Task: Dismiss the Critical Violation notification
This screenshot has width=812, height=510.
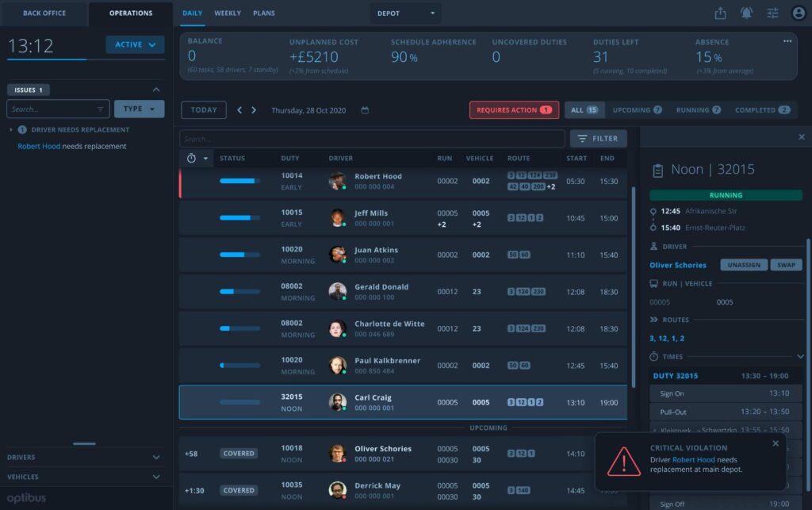Action: (x=776, y=443)
